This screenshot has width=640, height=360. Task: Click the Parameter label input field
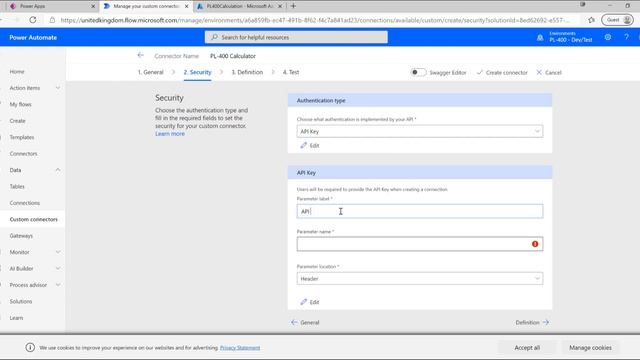pyautogui.click(x=420, y=211)
